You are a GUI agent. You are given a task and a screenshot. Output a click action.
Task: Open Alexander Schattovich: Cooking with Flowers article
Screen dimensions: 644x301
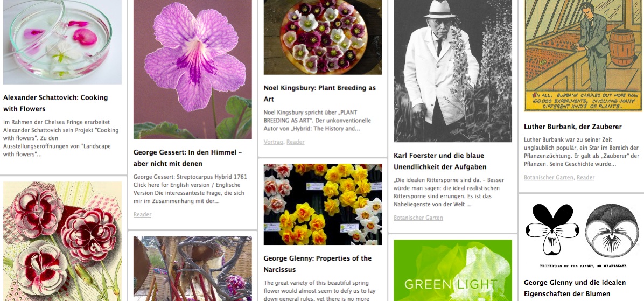pyautogui.click(x=55, y=103)
